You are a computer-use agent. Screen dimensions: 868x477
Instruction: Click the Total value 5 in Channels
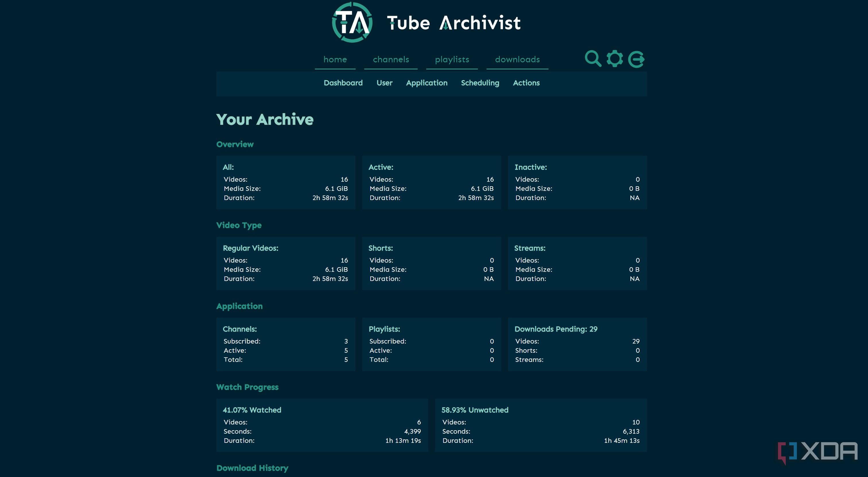[x=346, y=360]
